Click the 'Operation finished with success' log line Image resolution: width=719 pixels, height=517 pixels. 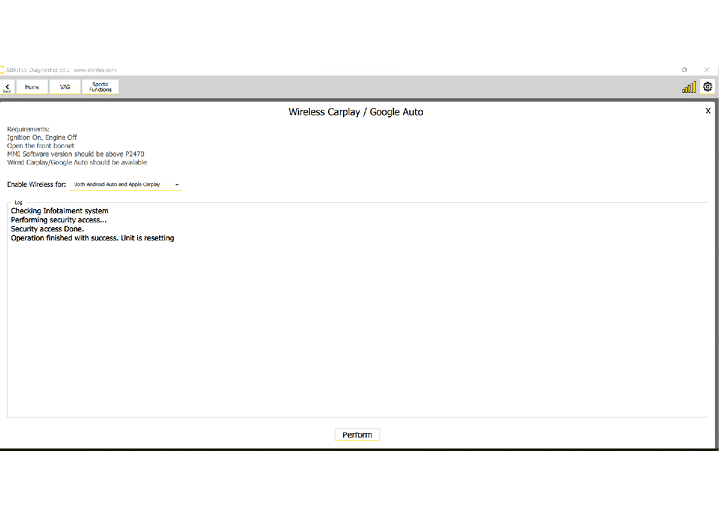[92, 238]
